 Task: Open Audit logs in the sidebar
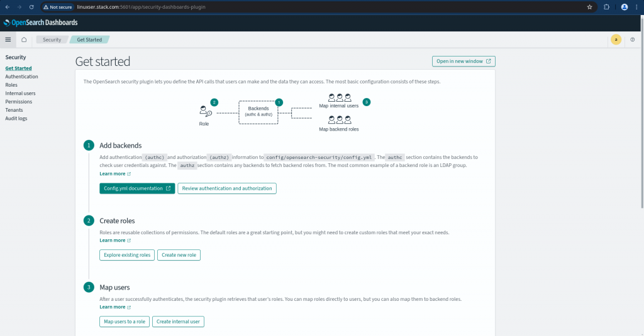[16, 118]
